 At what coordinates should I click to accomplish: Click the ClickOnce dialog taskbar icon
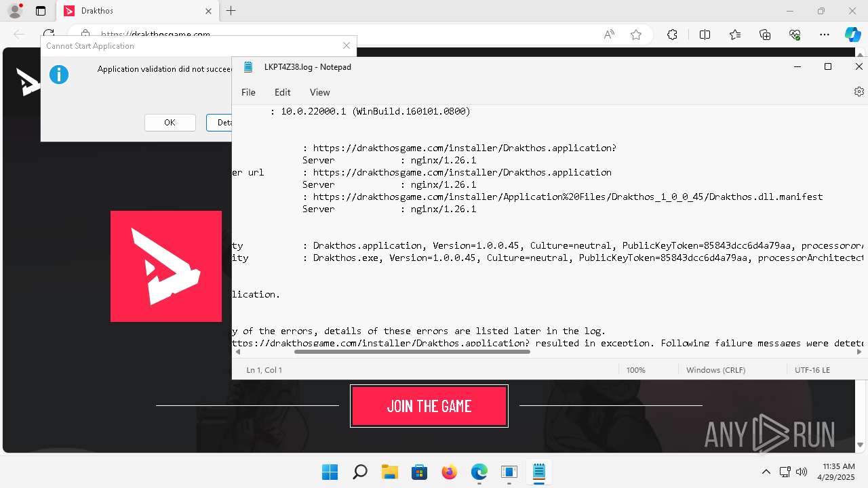tap(509, 472)
